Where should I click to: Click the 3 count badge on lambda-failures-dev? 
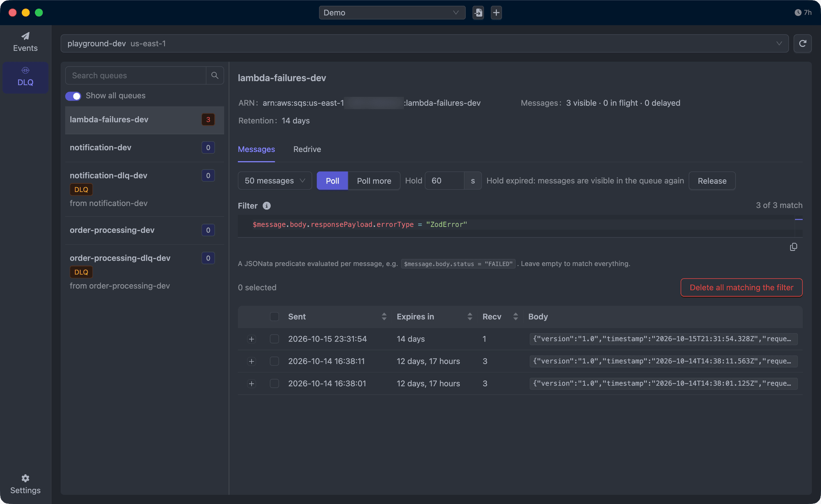[x=208, y=120]
